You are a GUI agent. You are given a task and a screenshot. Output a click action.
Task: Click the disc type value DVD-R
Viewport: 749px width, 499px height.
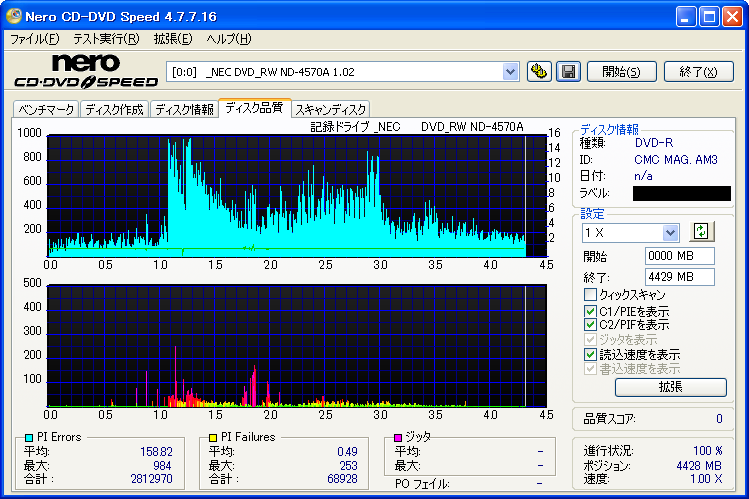653,143
